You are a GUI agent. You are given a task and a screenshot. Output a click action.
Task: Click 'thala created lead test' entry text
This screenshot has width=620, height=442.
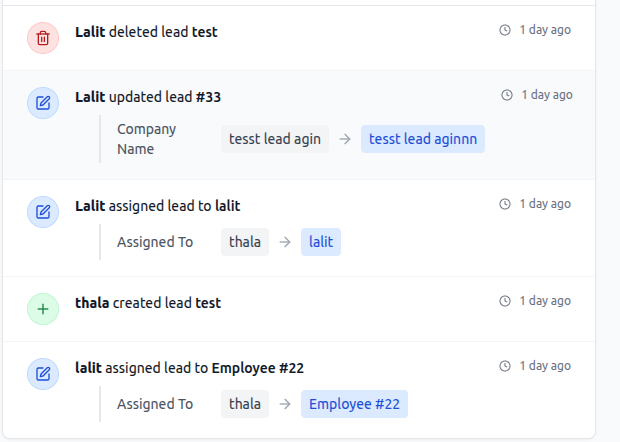click(x=148, y=303)
